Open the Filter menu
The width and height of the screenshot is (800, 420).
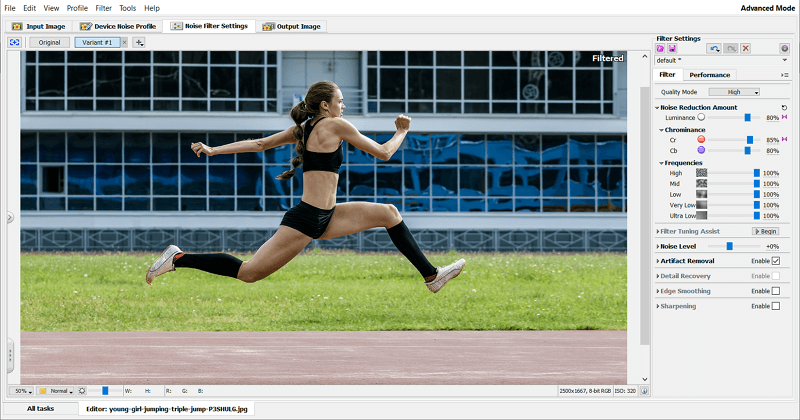pos(104,8)
